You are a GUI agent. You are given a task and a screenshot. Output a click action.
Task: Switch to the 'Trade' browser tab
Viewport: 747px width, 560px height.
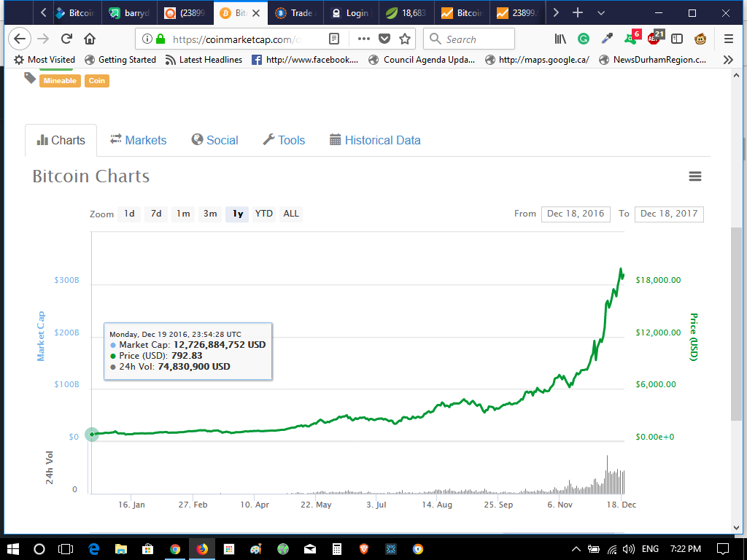pyautogui.click(x=296, y=13)
